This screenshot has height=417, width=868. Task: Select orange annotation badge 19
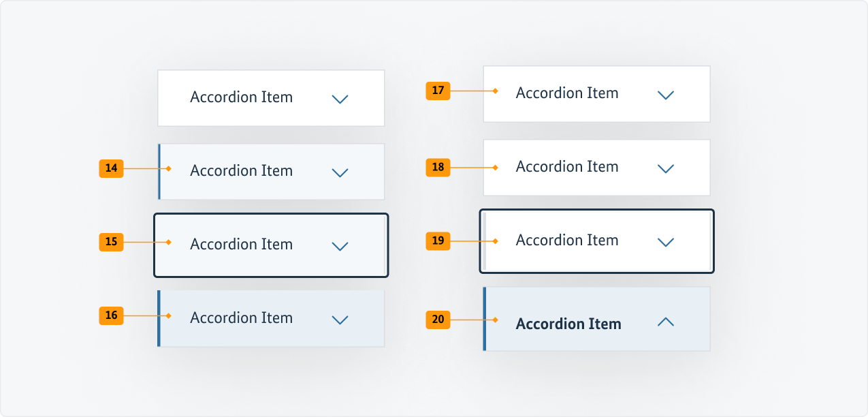pos(438,241)
